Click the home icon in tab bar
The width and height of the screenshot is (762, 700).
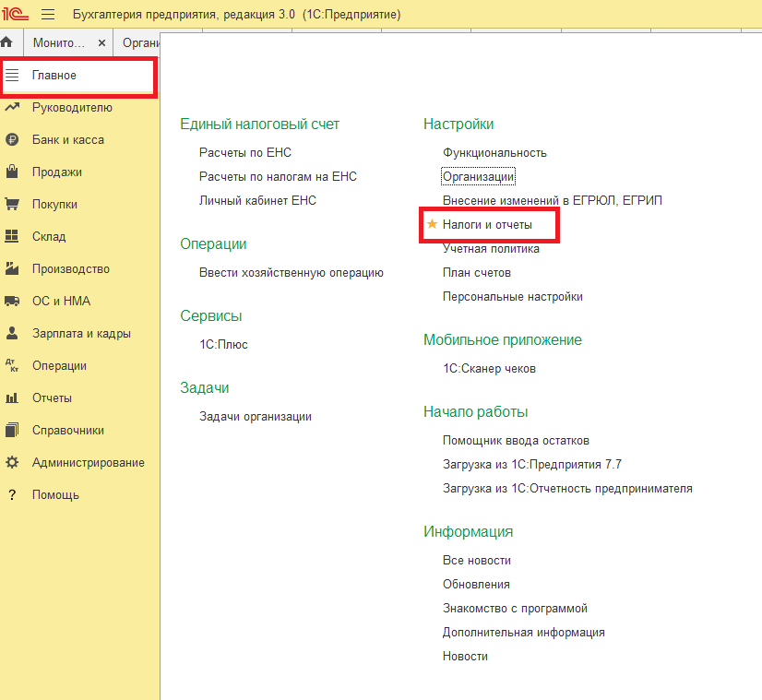pyautogui.click(x=6, y=42)
